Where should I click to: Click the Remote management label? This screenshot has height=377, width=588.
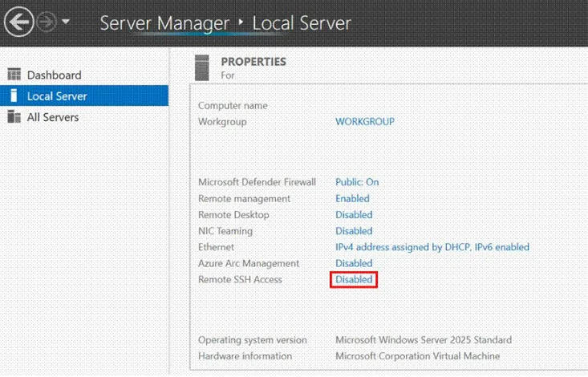(244, 199)
